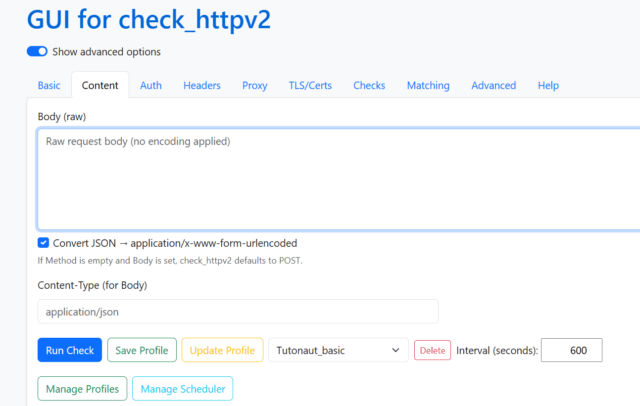Open the Matching tab
640x406 pixels.
coord(428,86)
